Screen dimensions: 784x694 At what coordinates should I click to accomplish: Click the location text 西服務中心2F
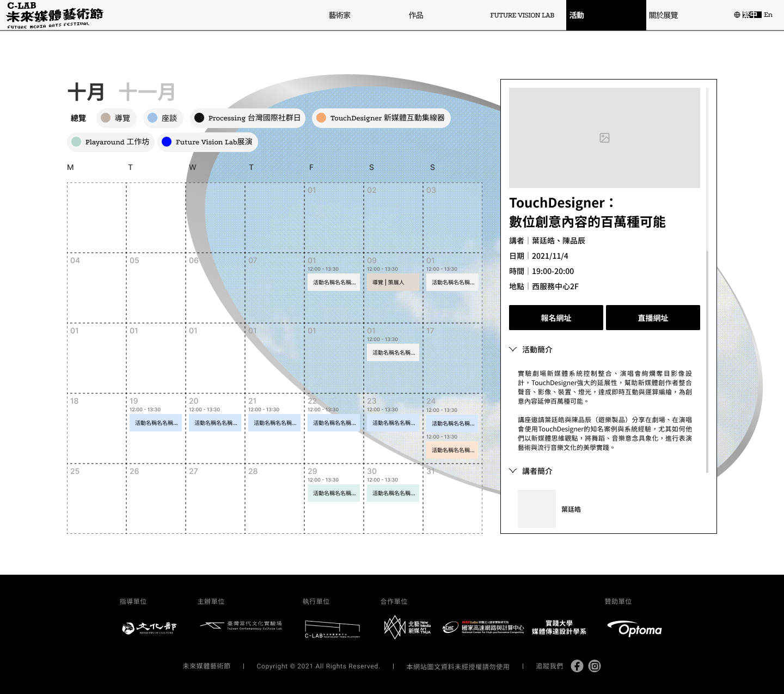[555, 287]
